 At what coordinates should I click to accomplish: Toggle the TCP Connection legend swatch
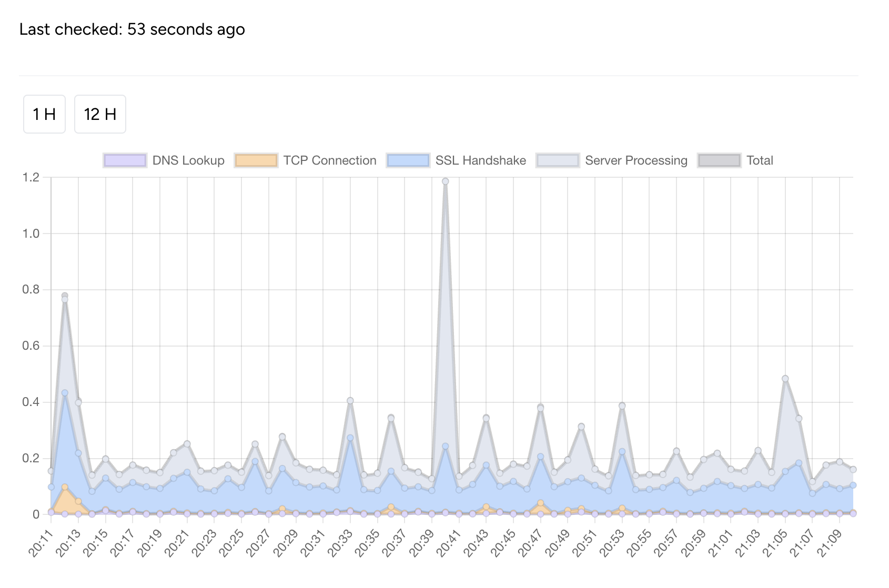[x=256, y=160]
